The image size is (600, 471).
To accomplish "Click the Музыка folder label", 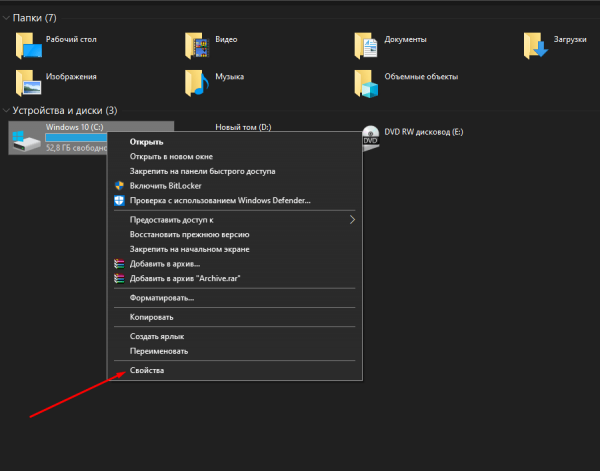I will [x=229, y=77].
